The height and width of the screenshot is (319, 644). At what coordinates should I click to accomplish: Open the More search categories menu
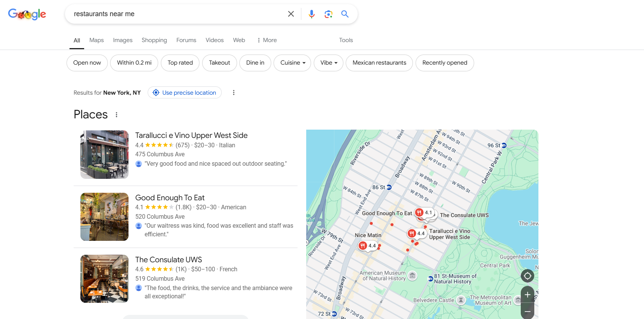(x=267, y=40)
